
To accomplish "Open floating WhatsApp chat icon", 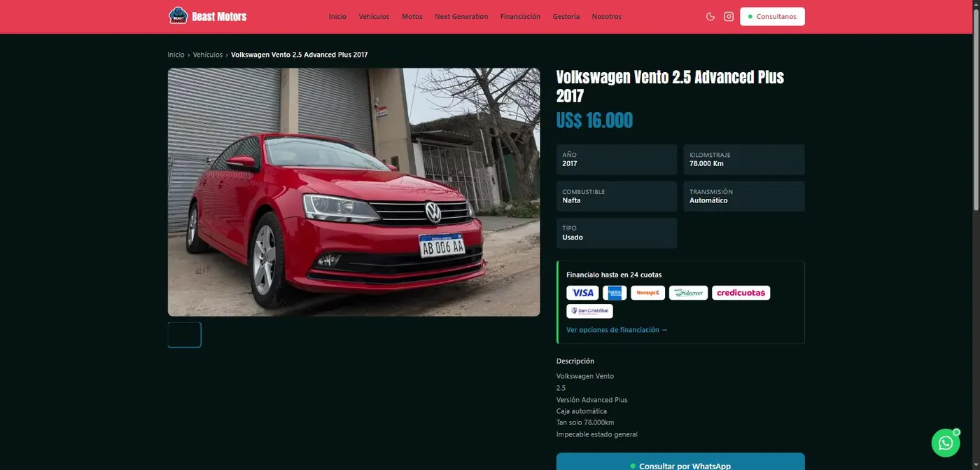I will coord(946,443).
